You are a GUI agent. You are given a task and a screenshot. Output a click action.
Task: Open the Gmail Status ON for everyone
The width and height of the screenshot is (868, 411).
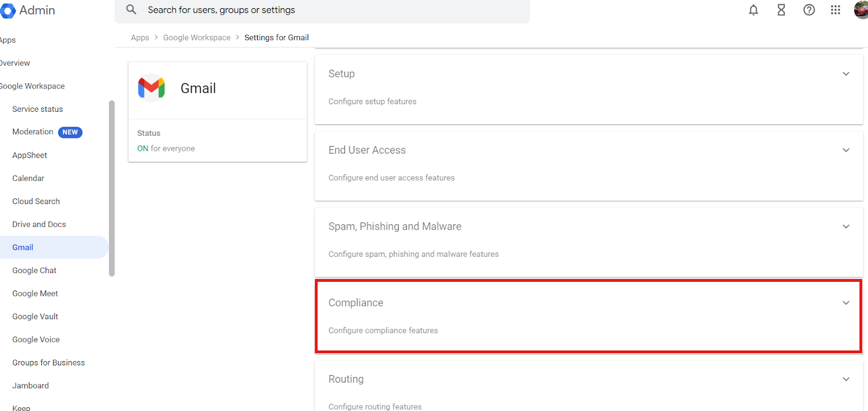pos(166,149)
